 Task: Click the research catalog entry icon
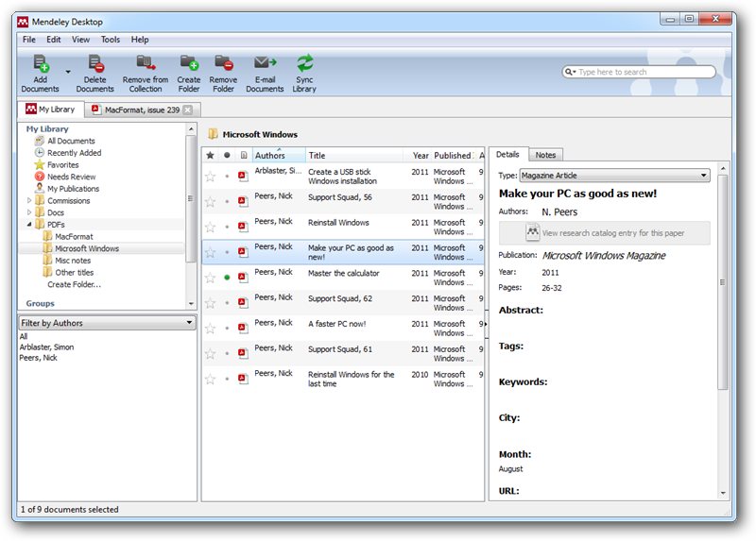[x=532, y=232]
